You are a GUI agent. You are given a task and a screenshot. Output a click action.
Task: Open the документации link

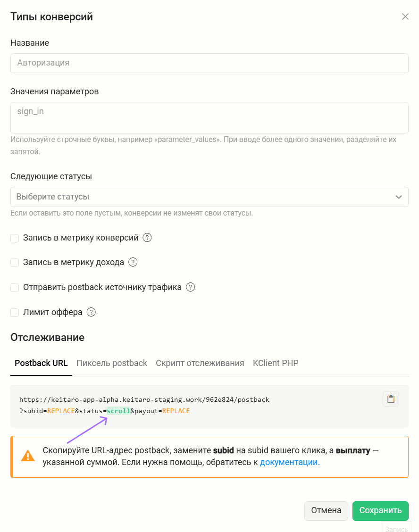(290, 463)
